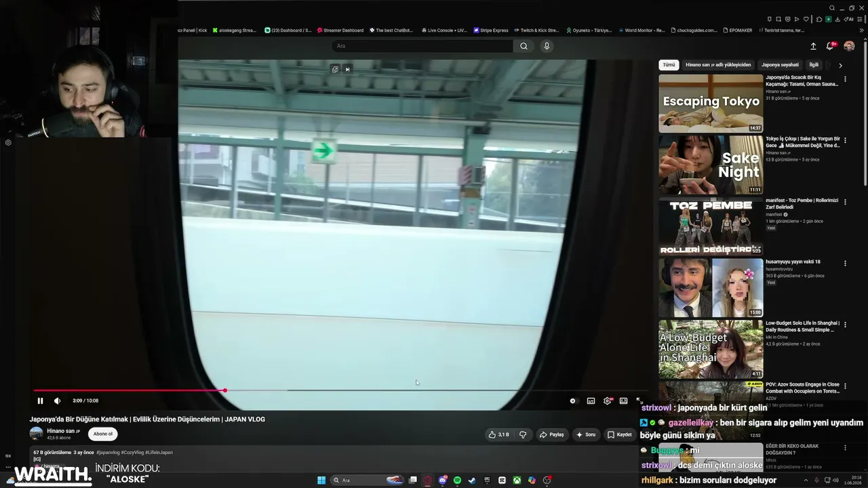The height and width of the screenshot is (488, 868).
Task: Focus the YouTube search field Ara
Action: click(422, 46)
